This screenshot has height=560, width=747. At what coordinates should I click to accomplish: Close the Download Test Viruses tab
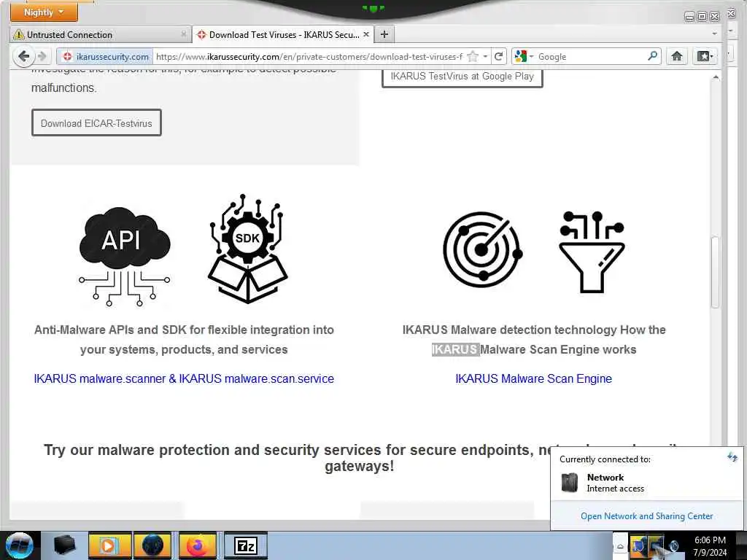[x=366, y=34]
